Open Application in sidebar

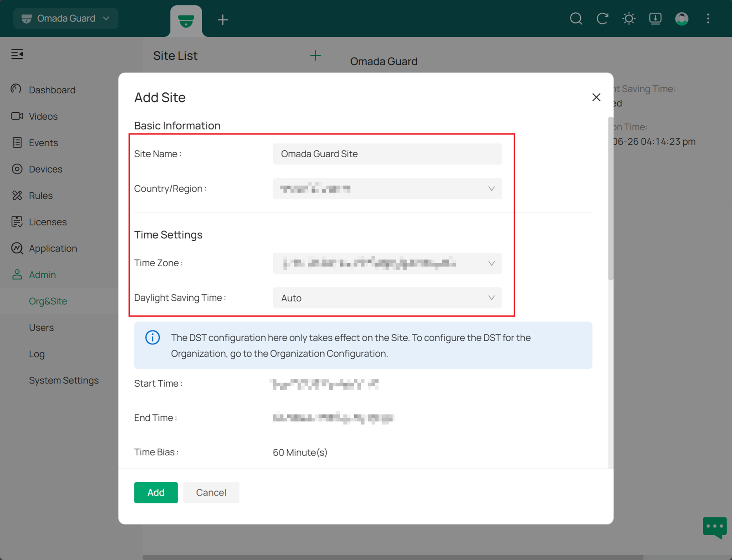[x=53, y=248]
